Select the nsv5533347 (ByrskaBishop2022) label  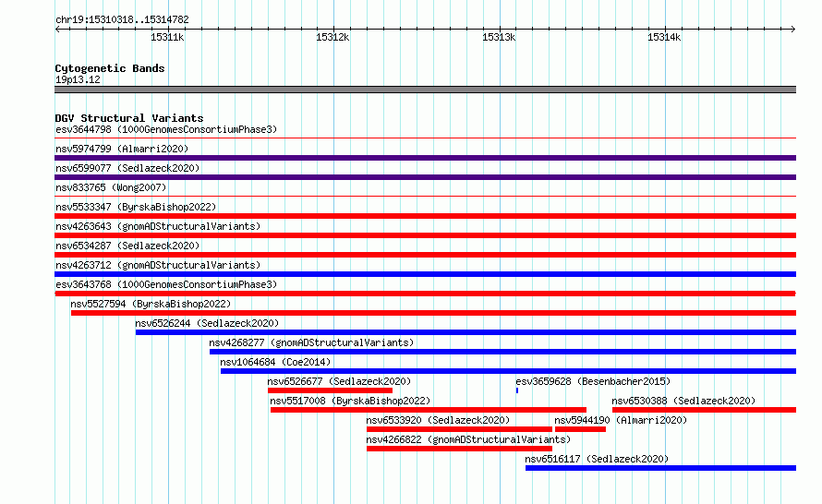click(136, 207)
